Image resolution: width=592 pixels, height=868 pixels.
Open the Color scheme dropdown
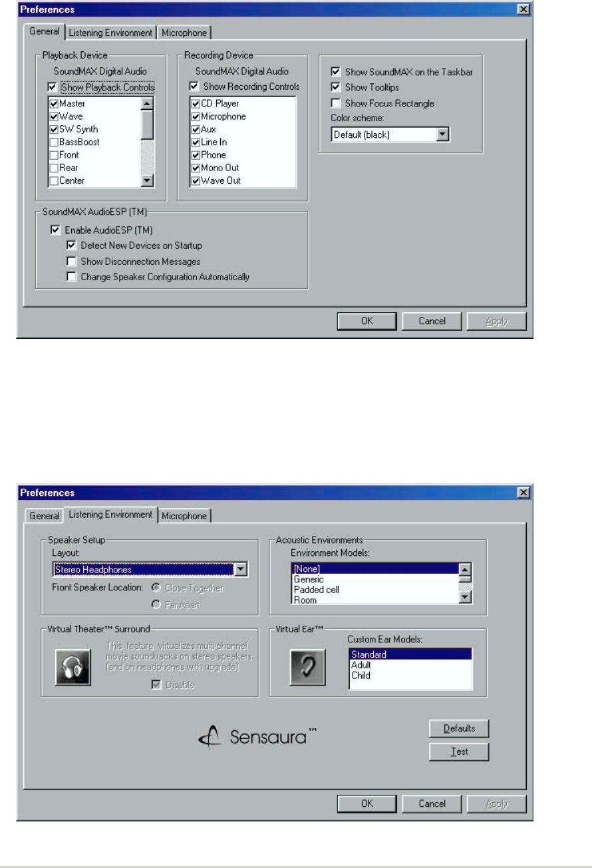tap(443, 134)
